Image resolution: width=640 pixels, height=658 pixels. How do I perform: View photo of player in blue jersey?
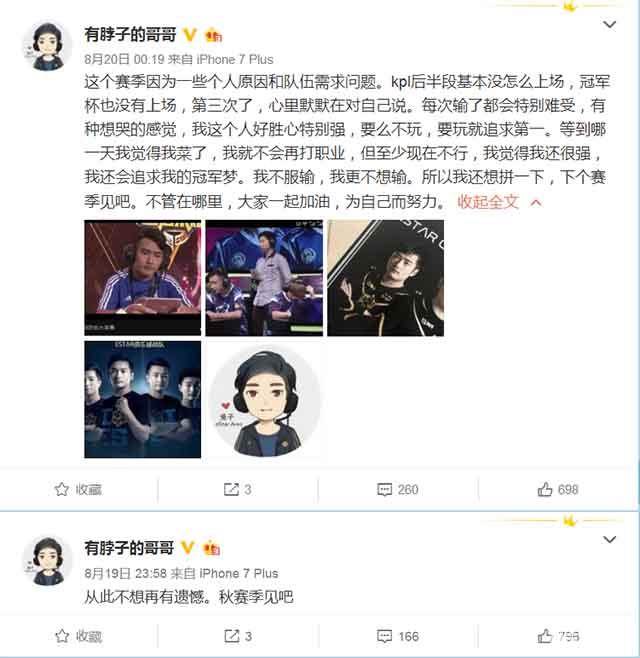(143, 278)
